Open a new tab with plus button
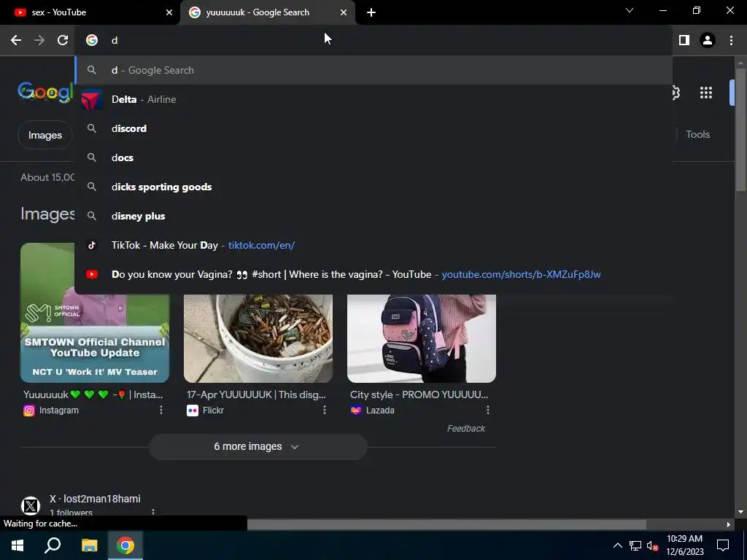Viewport: 747px width, 560px height. 371,12
